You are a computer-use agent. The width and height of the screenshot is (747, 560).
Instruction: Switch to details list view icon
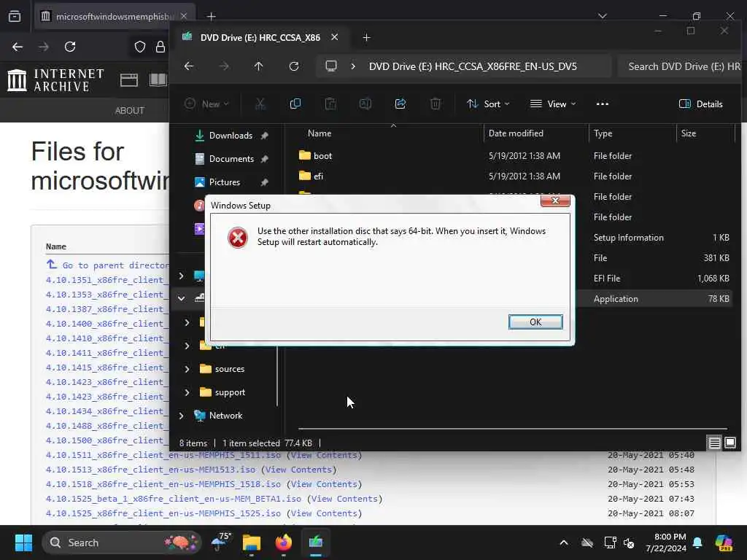click(x=714, y=443)
